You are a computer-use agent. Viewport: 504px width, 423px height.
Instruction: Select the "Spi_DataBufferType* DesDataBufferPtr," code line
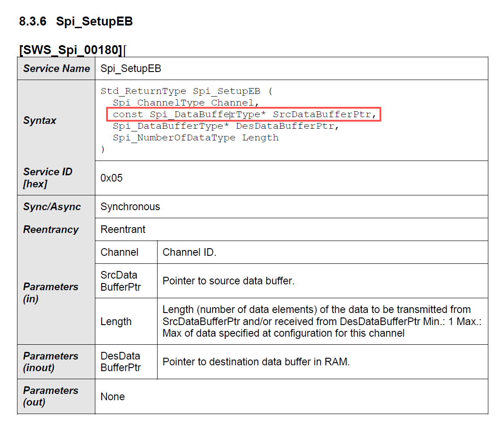click(x=226, y=126)
